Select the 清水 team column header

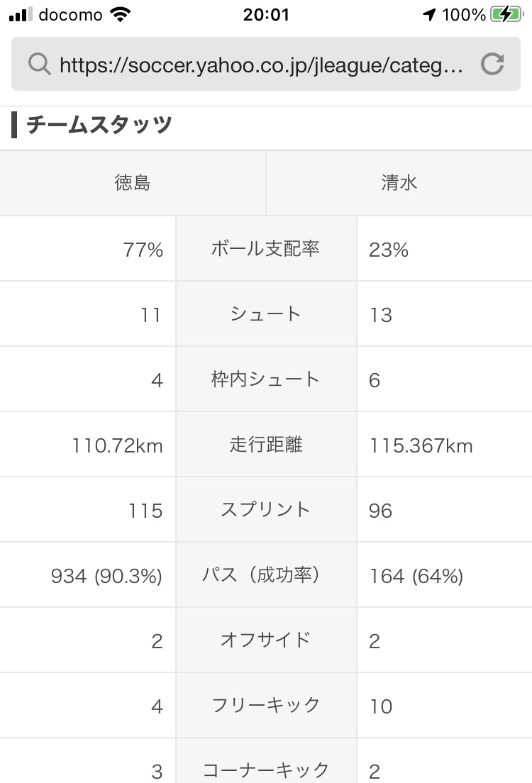[399, 183]
